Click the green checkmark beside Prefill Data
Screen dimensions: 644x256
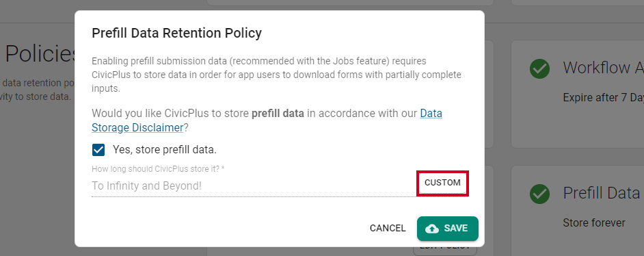pyautogui.click(x=539, y=194)
